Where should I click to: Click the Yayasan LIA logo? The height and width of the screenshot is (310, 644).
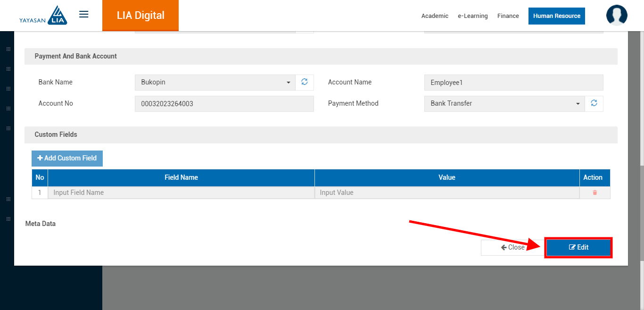(43, 16)
